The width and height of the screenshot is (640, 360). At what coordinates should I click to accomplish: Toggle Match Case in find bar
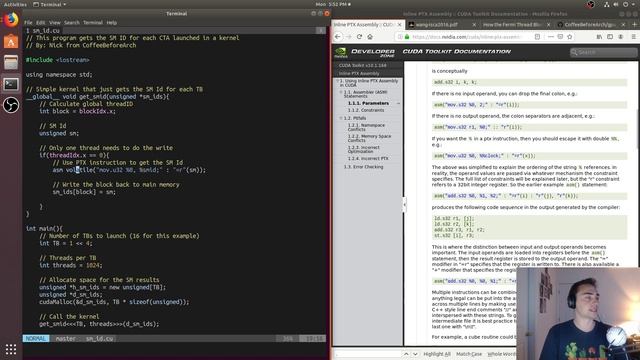pyautogui.click(x=469, y=354)
